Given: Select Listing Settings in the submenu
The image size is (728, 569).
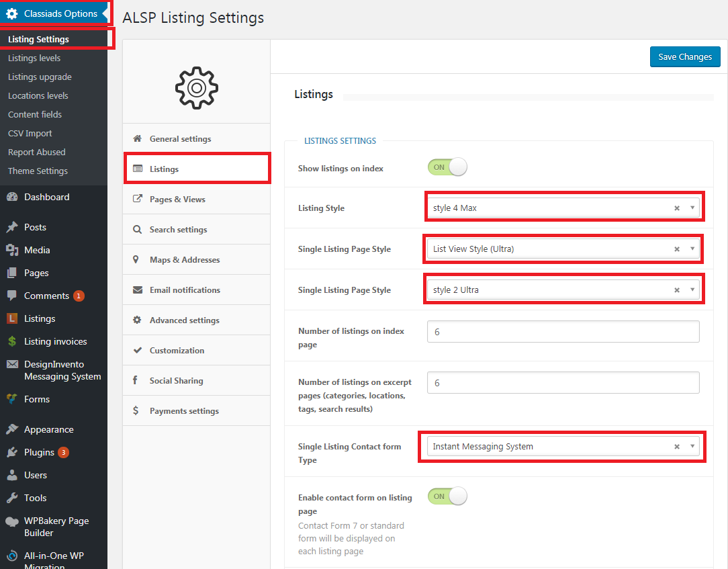Looking at the screenshot, I should [38, 39].
